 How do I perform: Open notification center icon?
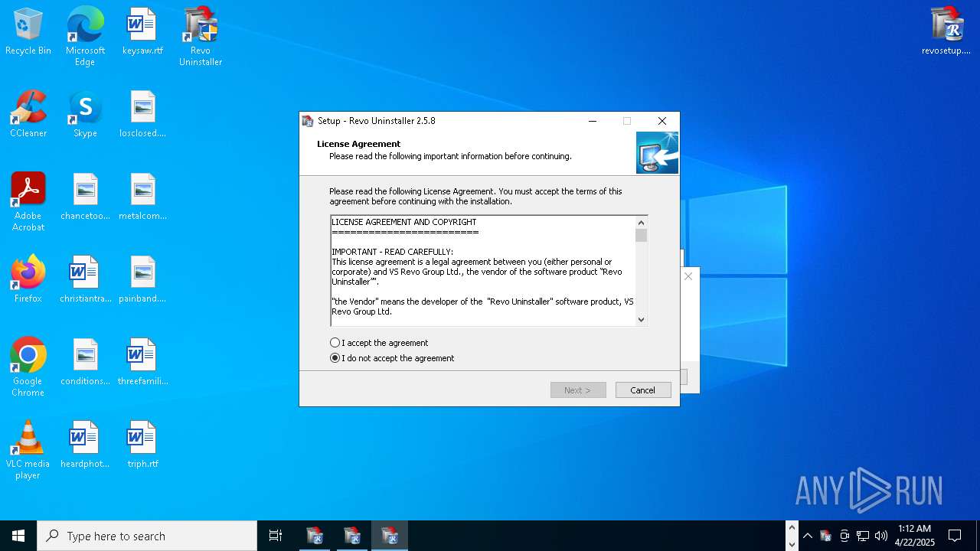click(x=955, y=536)
